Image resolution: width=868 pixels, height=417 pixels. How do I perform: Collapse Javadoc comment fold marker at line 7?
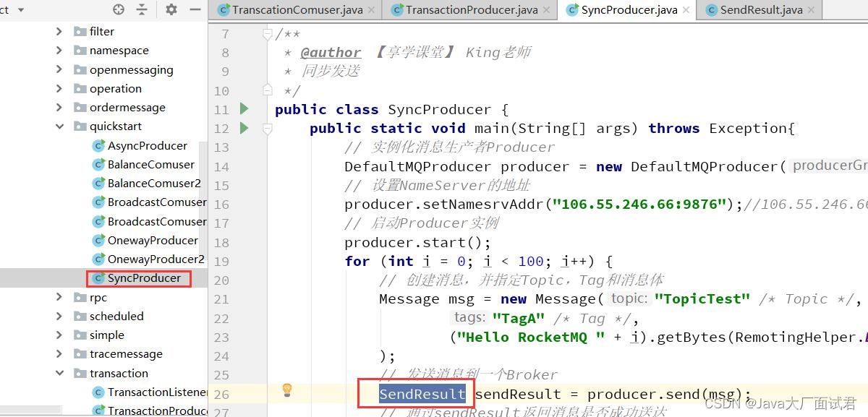tap(268, 34)
